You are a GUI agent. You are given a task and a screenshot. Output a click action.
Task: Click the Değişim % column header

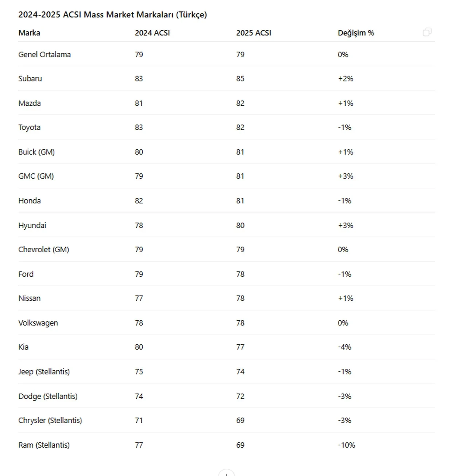[356, 33]
